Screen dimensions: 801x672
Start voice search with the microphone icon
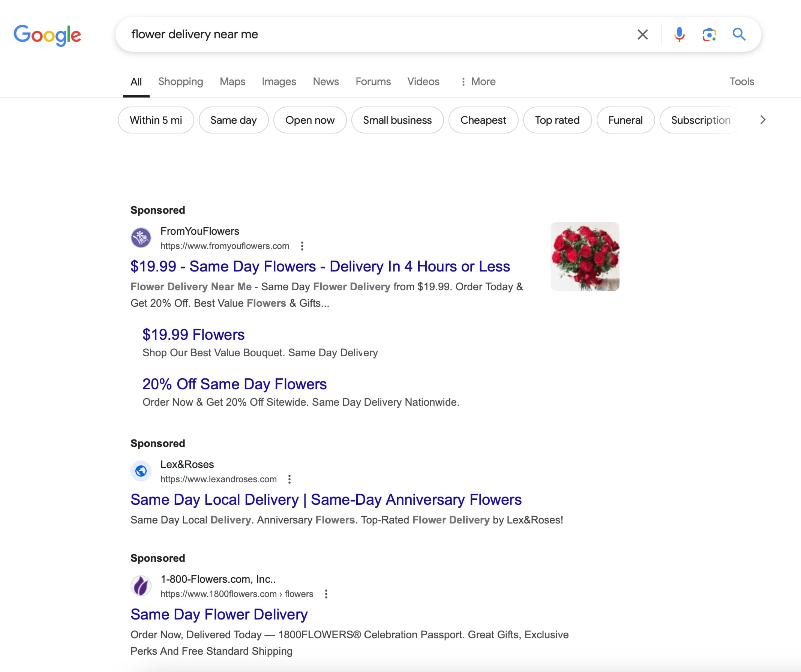tap(679, 35)
